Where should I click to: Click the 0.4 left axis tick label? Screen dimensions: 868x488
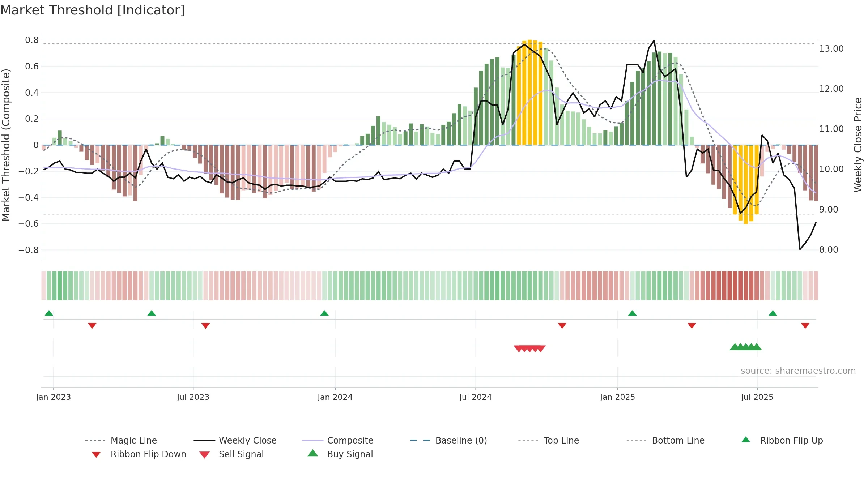point(32,93)
